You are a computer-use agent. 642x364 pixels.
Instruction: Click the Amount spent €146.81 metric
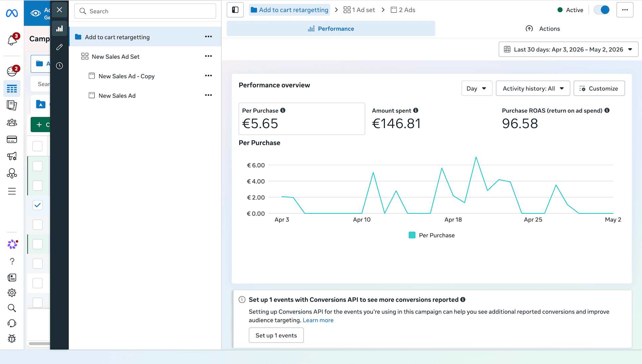point(396,119)
